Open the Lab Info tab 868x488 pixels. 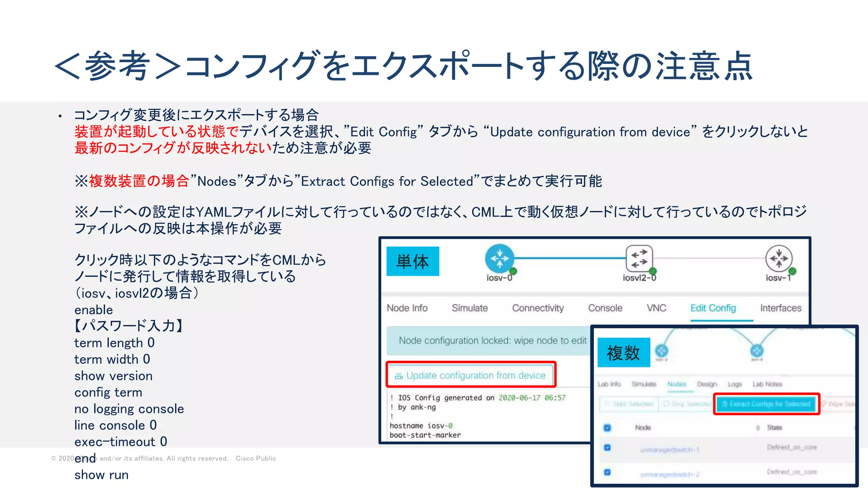[609, 384]
